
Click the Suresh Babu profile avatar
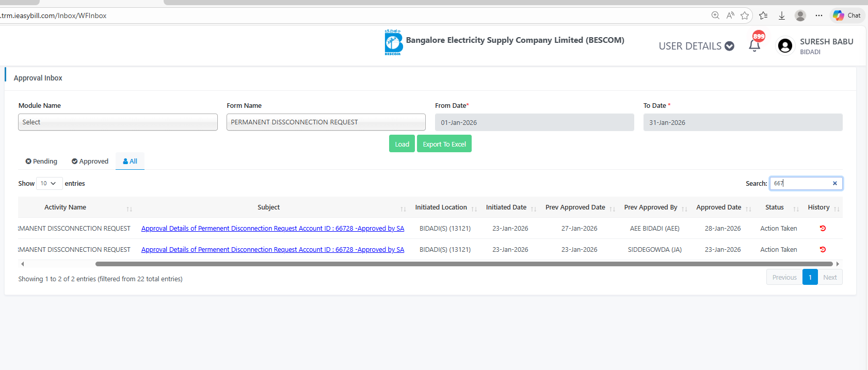pos(785,46)
